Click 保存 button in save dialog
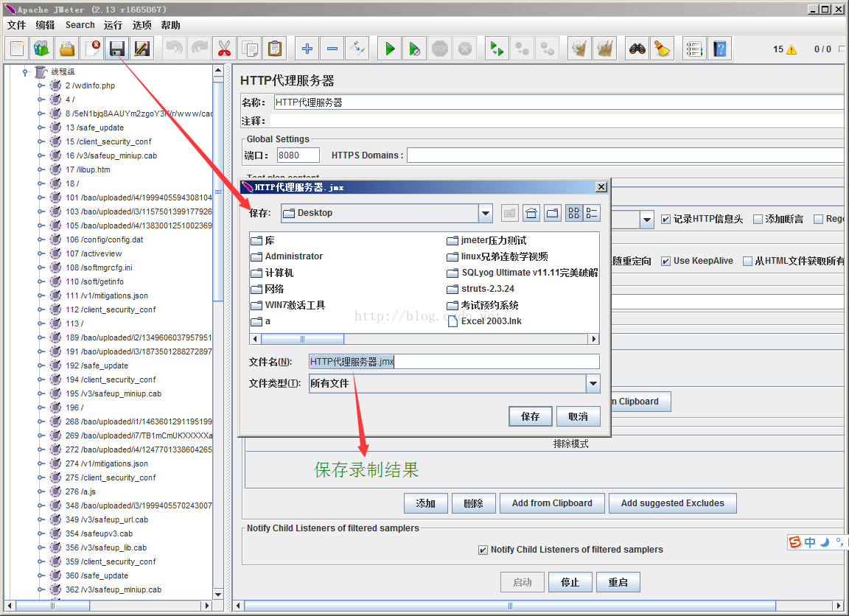This screenshot has height=616, width=849. click(531, 416)
